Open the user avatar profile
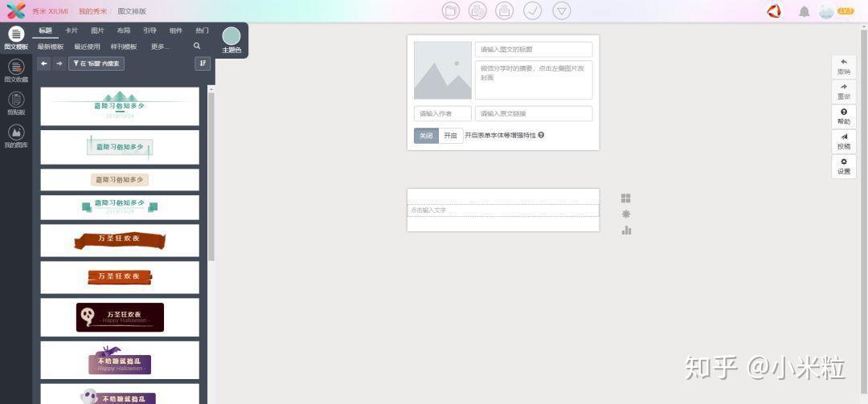This screenshot has width=868, height=404. [826, 11]
